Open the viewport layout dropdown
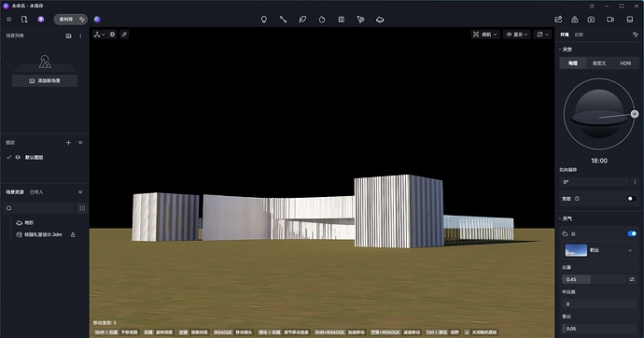 [x=542, y=35]
